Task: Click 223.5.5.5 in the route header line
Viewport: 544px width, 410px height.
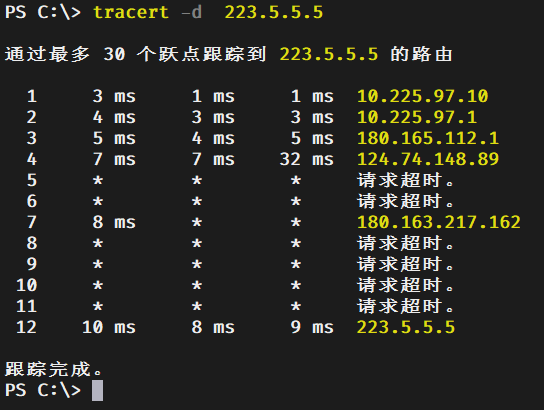Action: pos(329,54)
